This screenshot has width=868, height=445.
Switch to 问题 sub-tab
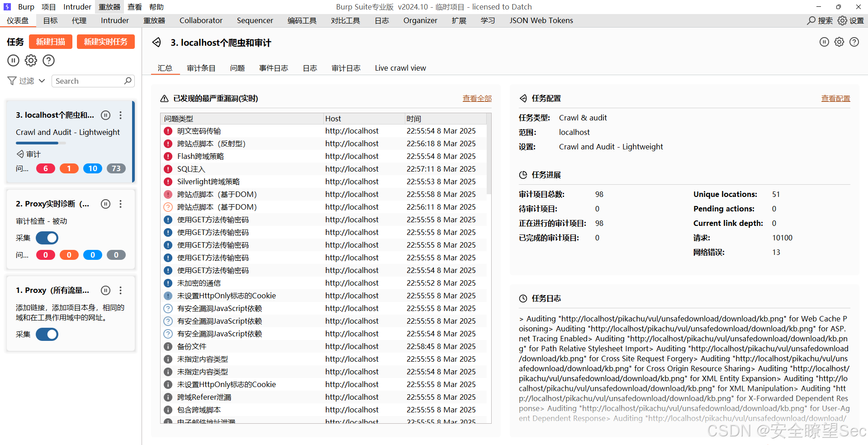(237, 68)
